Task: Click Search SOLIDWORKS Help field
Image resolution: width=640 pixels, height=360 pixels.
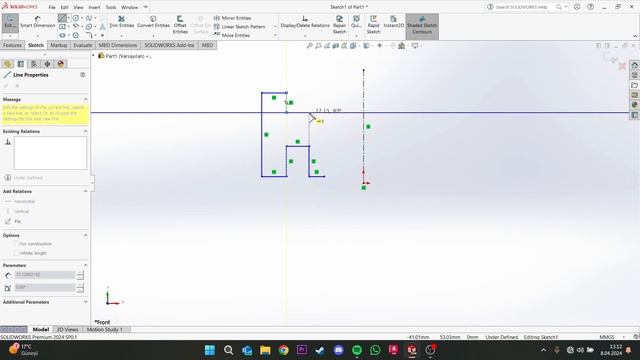Action: click(x=521, y=7)
